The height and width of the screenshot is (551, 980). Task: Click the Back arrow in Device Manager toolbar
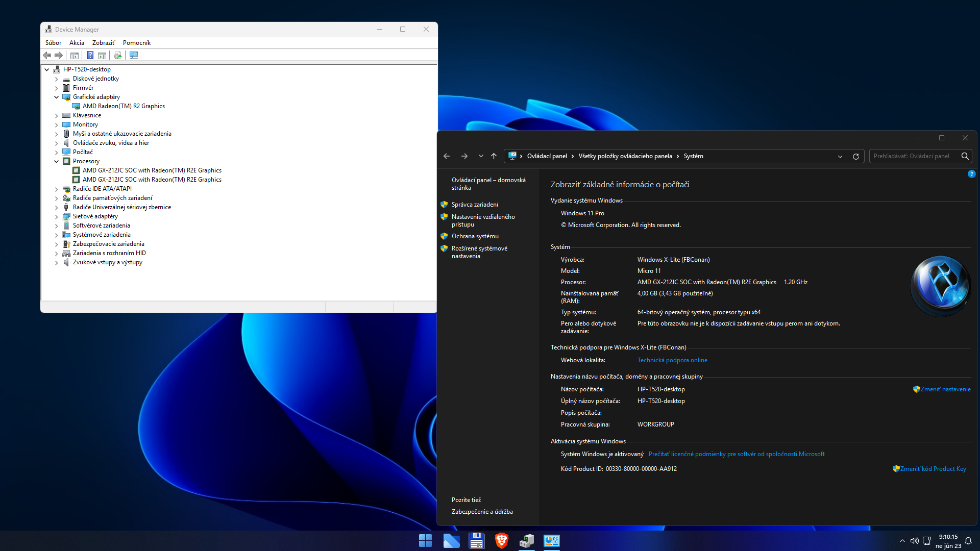pyautogui.click(x=47, y=55)
